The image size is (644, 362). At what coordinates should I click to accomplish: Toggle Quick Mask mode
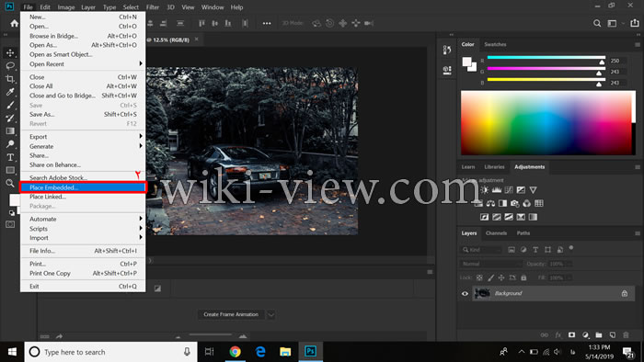10,224
